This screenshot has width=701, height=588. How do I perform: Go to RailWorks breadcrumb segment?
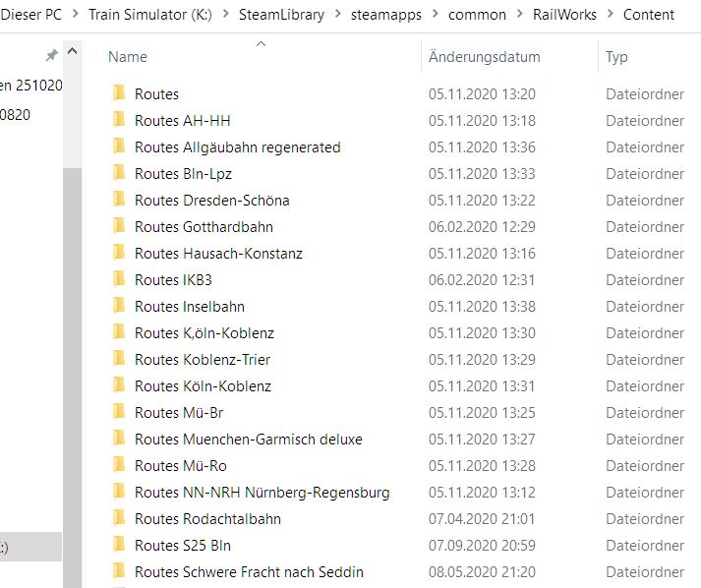click(564, 15)
